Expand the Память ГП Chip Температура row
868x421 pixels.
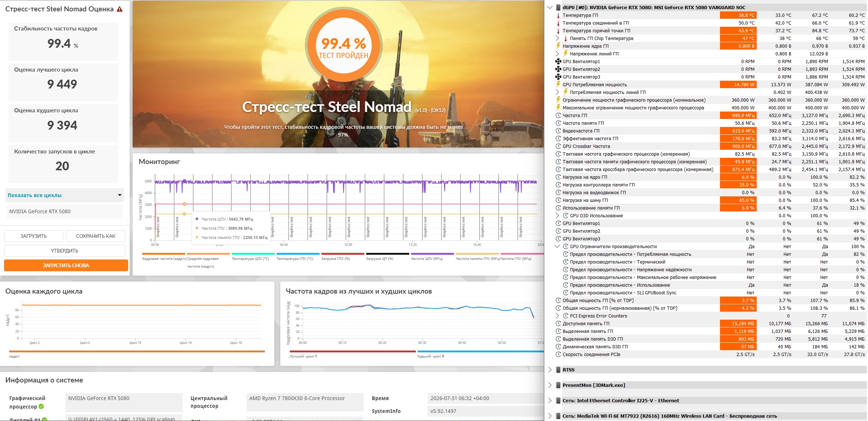[x=557, y=38]
